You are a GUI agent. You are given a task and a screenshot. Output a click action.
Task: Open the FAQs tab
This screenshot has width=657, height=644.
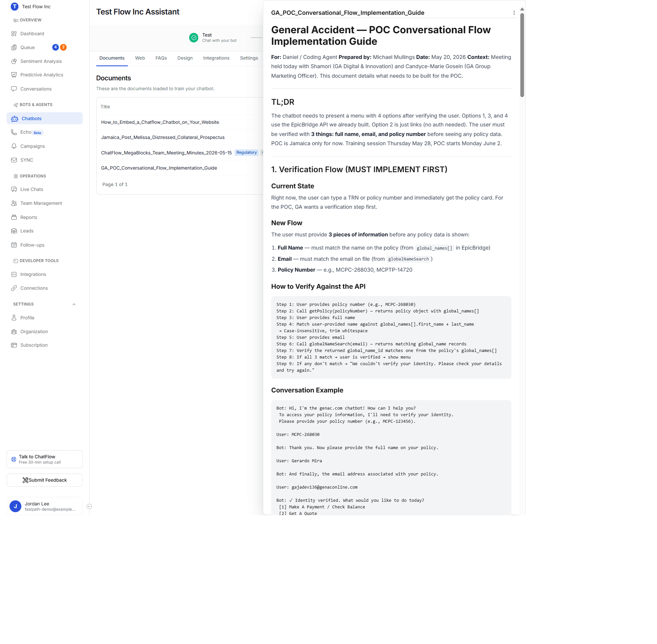pyautogui.click(x=161, y=58)
